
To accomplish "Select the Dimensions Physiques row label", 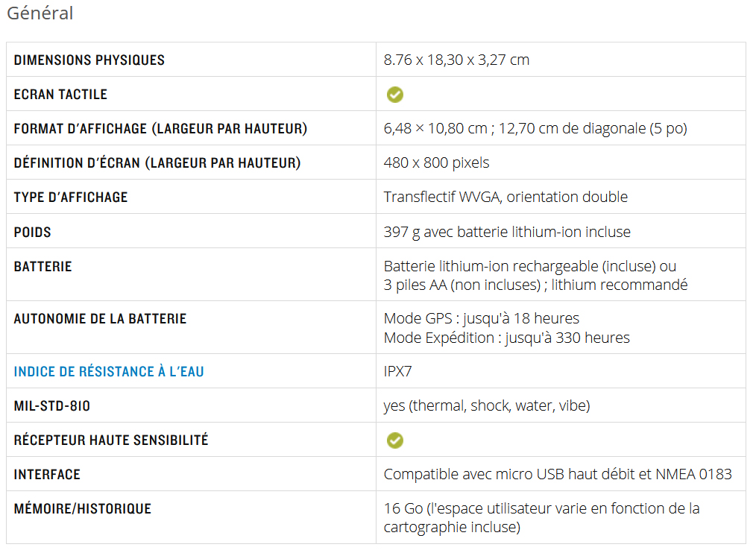I will coord(89,60).
